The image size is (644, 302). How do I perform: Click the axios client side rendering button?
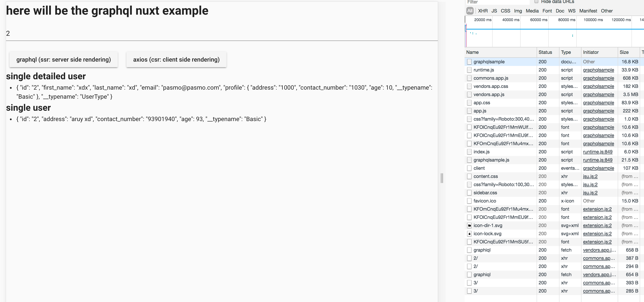176,59
